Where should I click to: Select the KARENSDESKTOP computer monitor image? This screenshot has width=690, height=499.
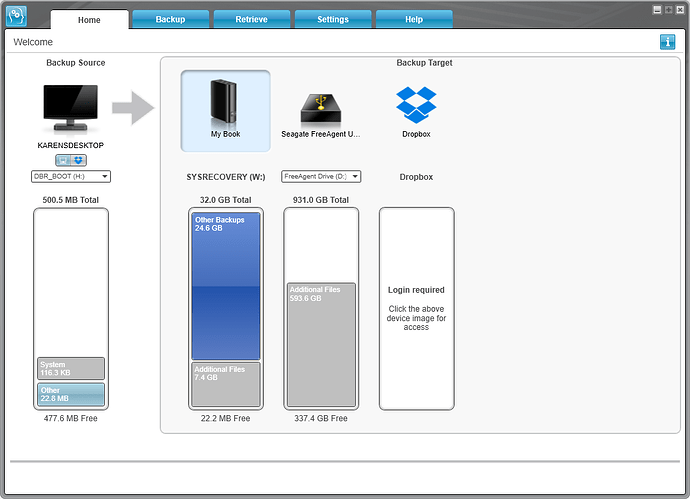(x=70, y=108)
